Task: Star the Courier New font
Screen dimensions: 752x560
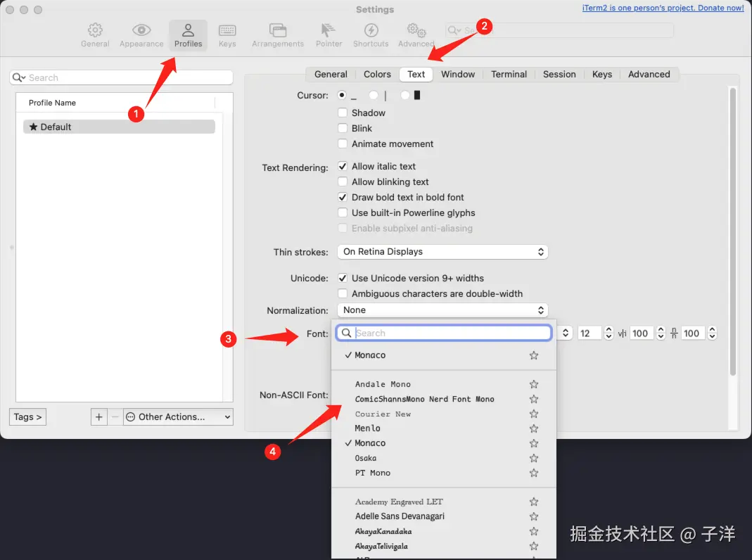Action: click(x=534, y=414)
